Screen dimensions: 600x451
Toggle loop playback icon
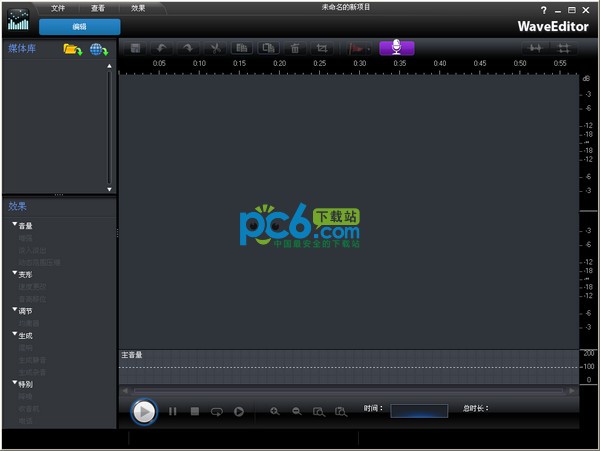pos(217,412)
